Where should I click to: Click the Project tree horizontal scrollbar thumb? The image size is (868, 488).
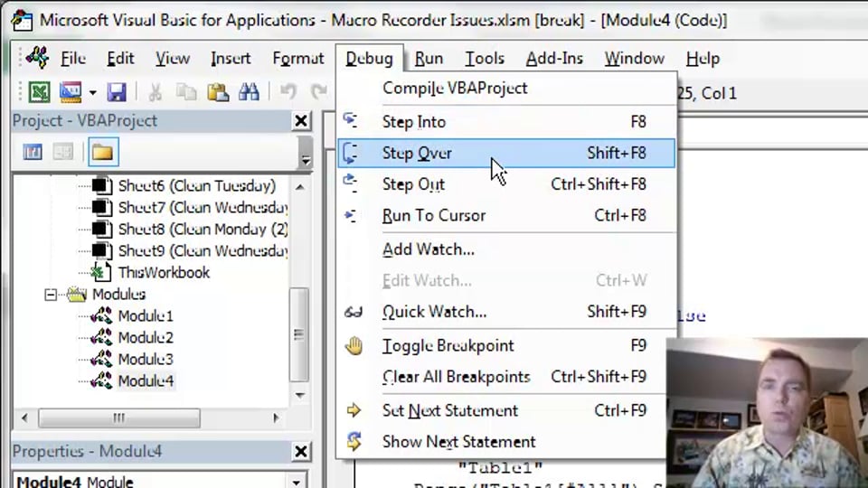click(119, 418)
